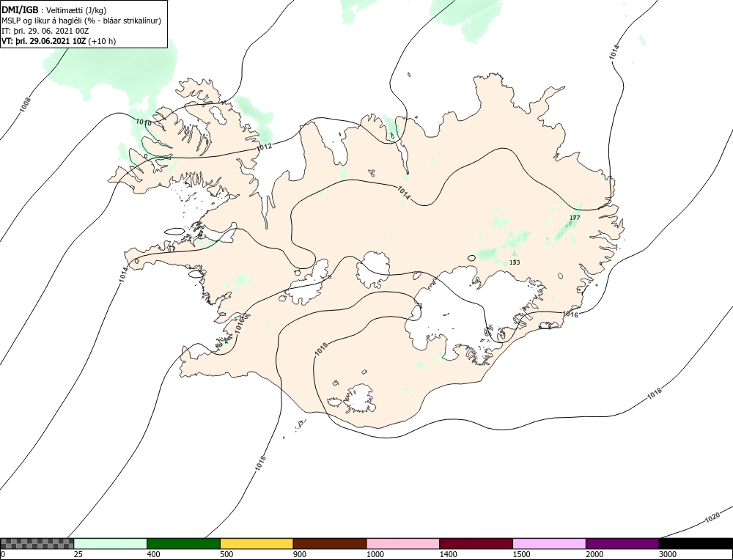Screen dimensions: 733x560
Task: Click the pink 1000-1400 legend swatch
Action: pyautogui.click(x=403, y=543)
